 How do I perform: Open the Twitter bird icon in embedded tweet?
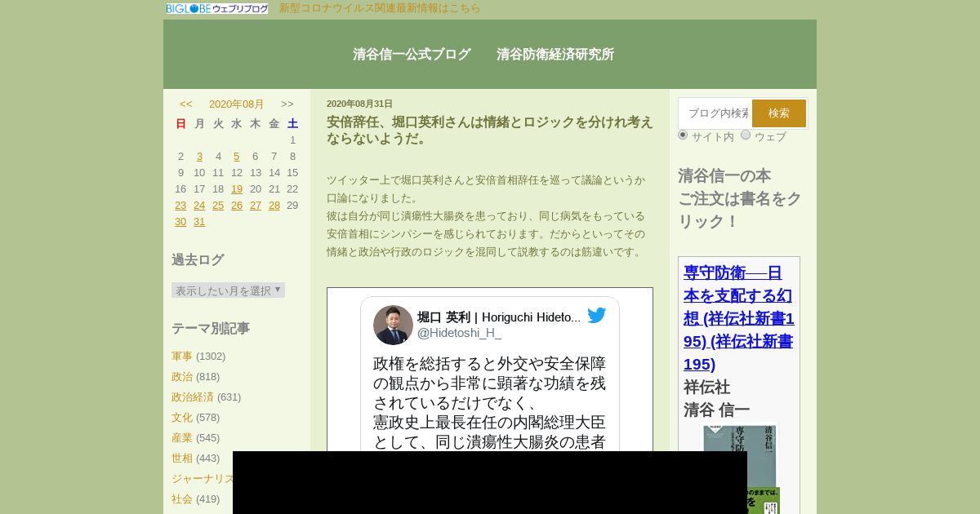(597, 316)
